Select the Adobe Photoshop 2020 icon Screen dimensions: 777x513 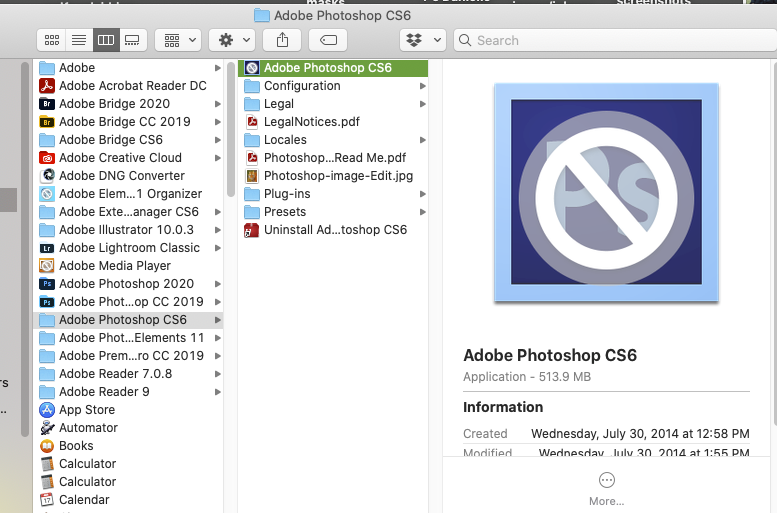click(x=47, y=284)
